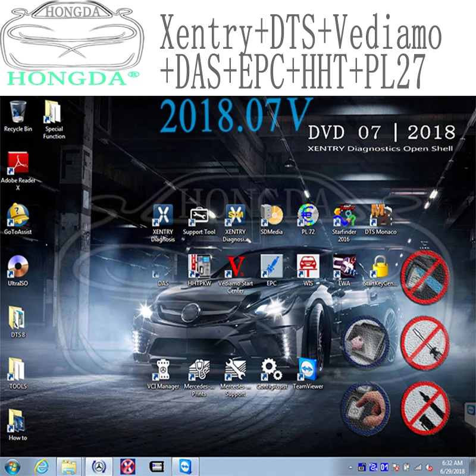Image resolution: width=476 pixels, height=476 pixels.
Task: Open the black device icon in the taskbar
Action: click(x=156, y=466)
